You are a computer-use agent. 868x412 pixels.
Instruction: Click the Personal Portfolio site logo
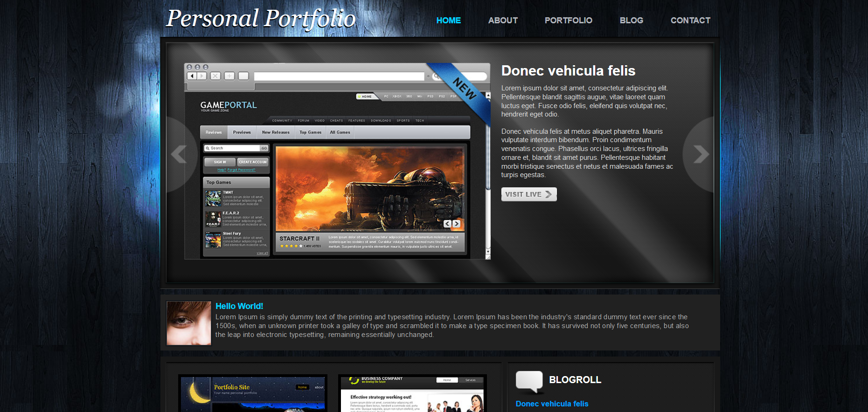[261, 19]
